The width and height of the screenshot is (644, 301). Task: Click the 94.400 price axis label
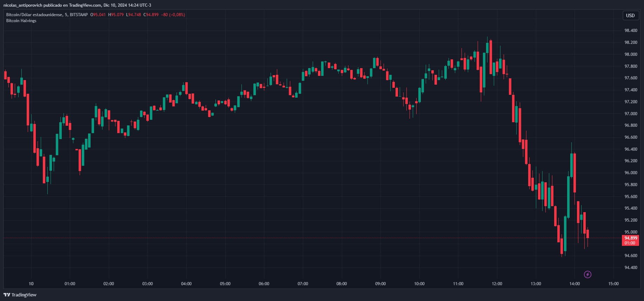[x=631, y=268]
